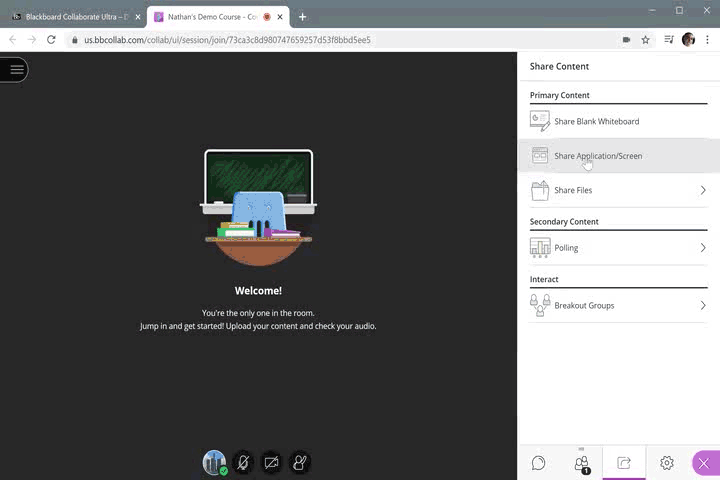Bookmark this page with star icon
The width and height of the screenshot is (720, 480).
click(x=645, y=40)
